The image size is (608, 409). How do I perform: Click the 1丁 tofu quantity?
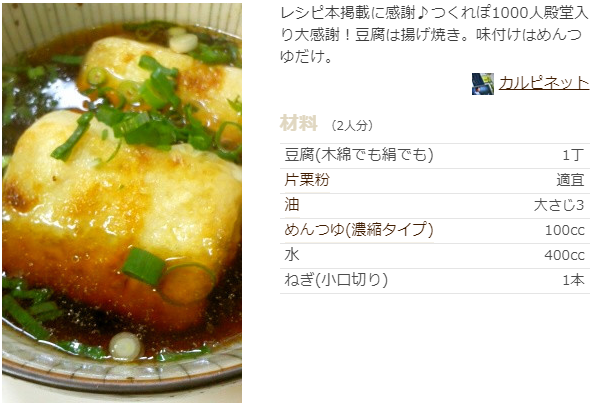coord(573,155)
